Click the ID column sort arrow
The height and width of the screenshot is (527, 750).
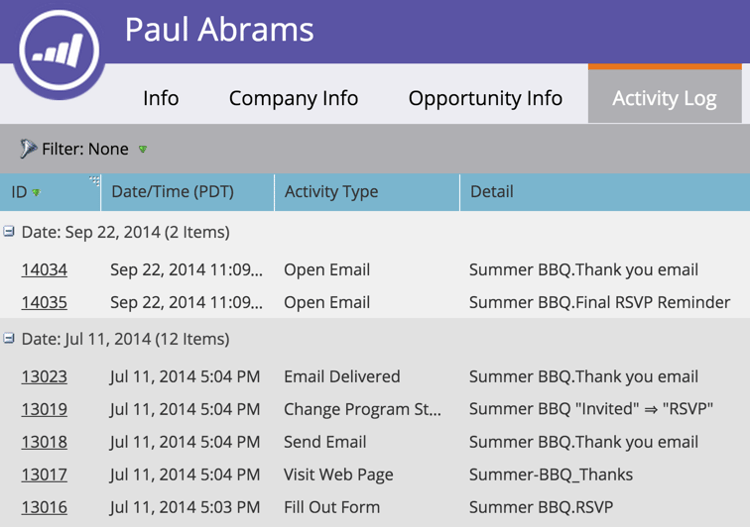pos(36,193)
